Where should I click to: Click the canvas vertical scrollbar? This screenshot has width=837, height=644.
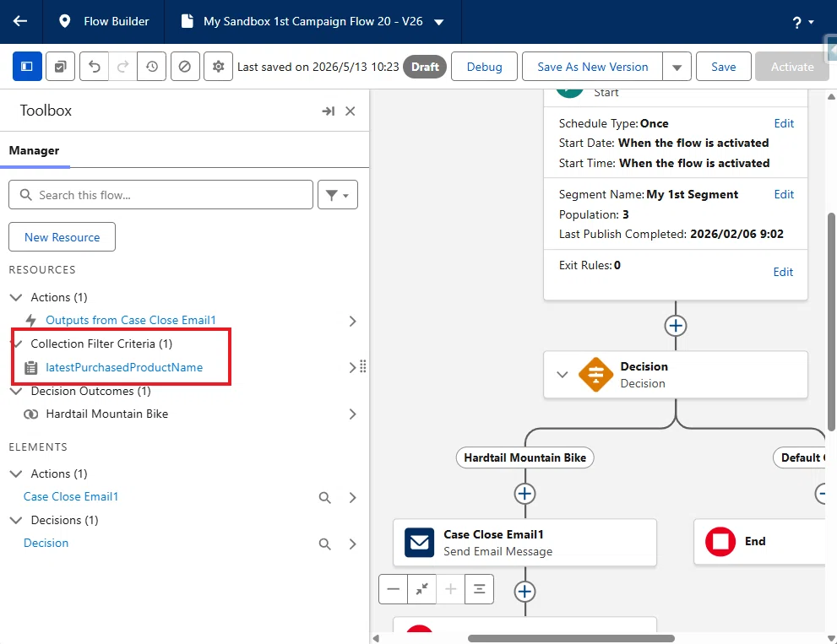point(831,322)
